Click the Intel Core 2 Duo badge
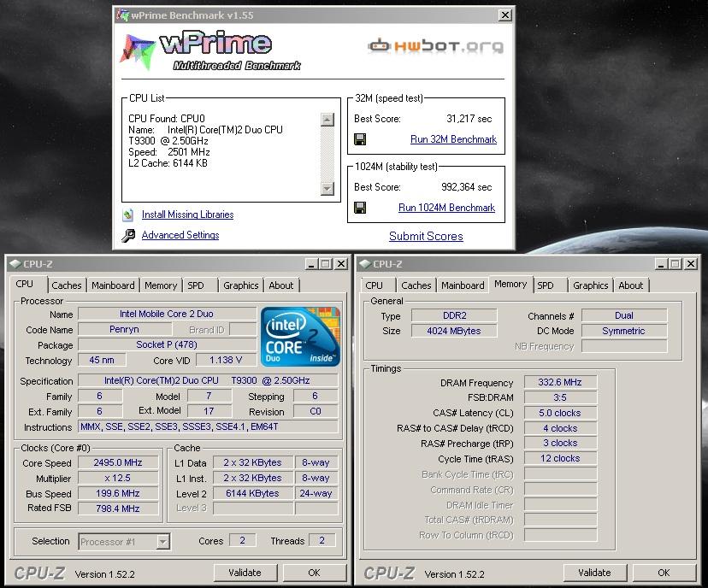The width and height of the screenshot is (708, 588). click(301, 337)
